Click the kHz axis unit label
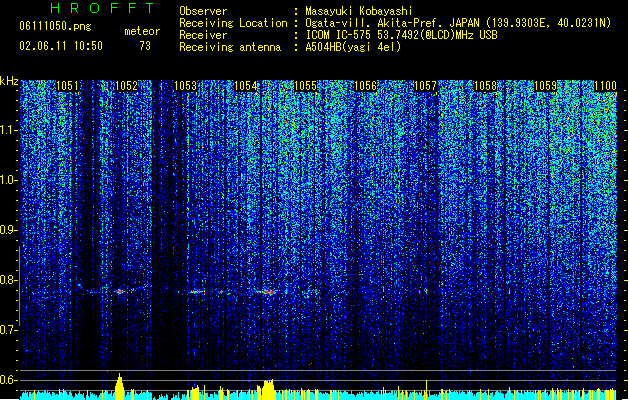 (x=9, y=81)
